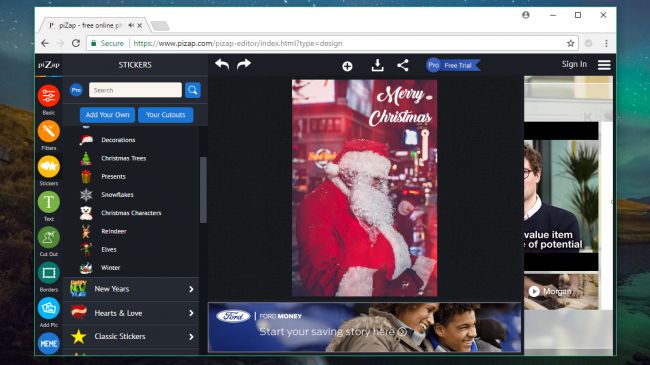This screenshot has width=650, height=365.
Task: Click the sticker list scrollbar
Action: (x=203, y=190)
